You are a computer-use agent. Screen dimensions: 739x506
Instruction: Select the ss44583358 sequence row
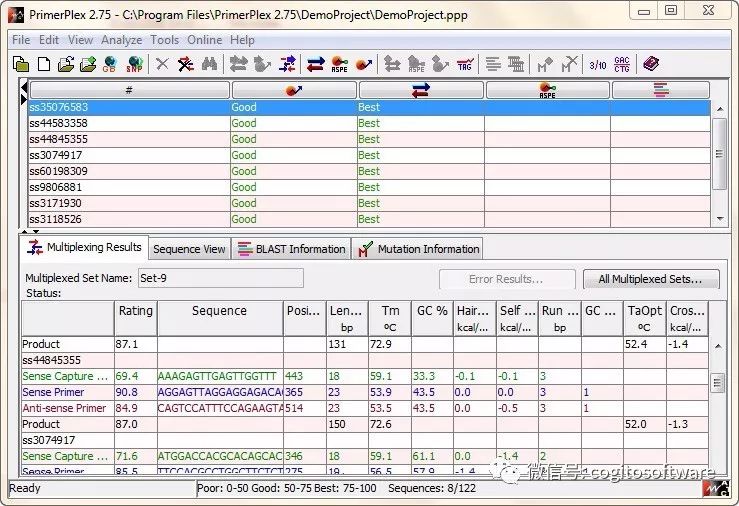pos(369,123)
